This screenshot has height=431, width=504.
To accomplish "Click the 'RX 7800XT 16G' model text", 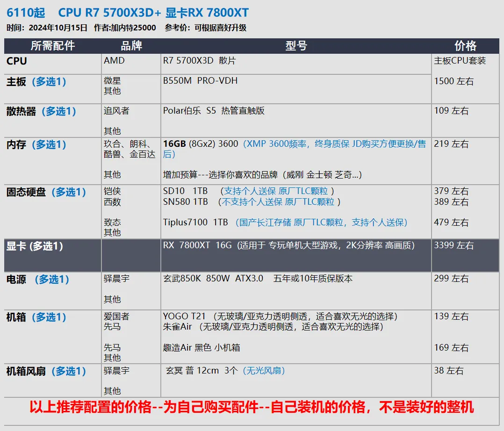I will coord(197,245).
